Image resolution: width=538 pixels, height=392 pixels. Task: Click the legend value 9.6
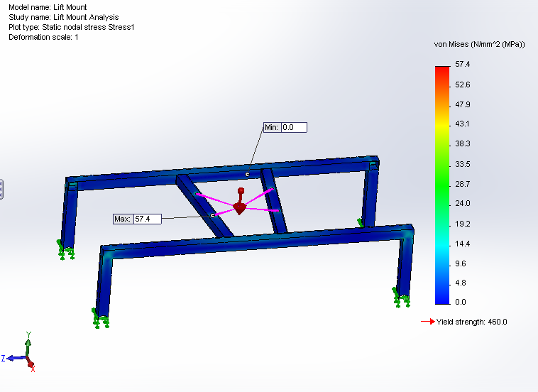pos(461,263)
